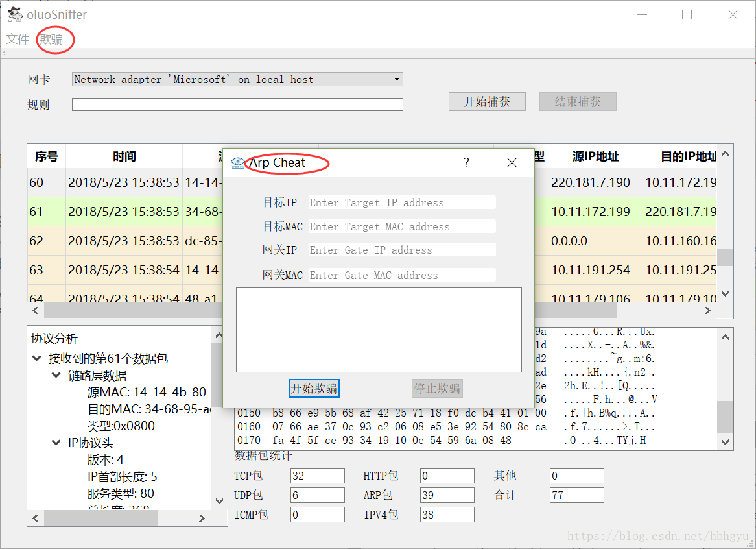
Task: Click the IPV4包 count field
Action: pos(447,515)
